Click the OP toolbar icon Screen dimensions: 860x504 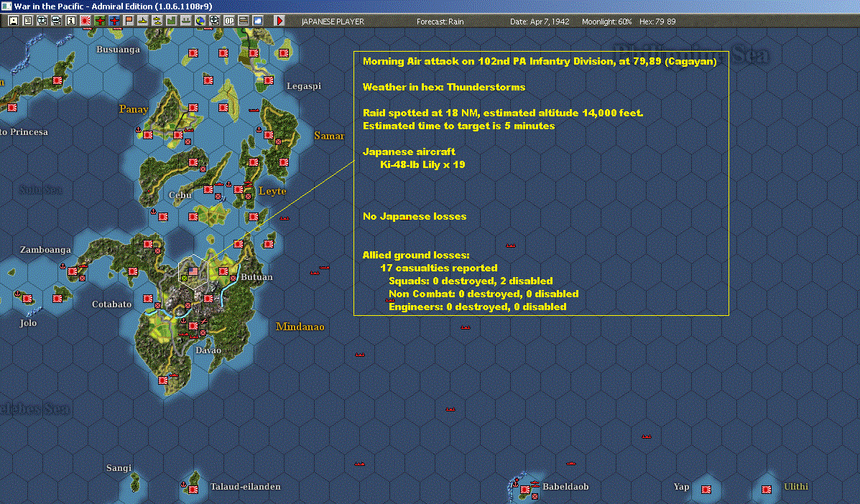(228, 21)
